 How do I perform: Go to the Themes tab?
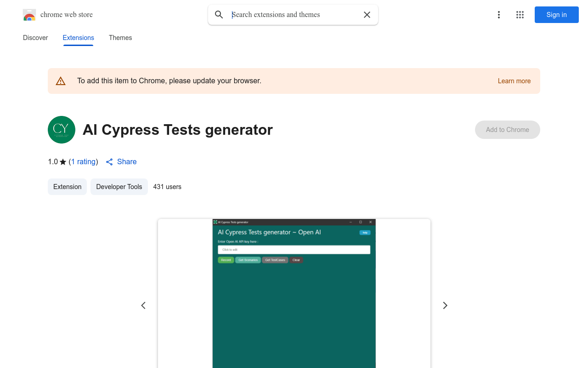coord(120,38)
